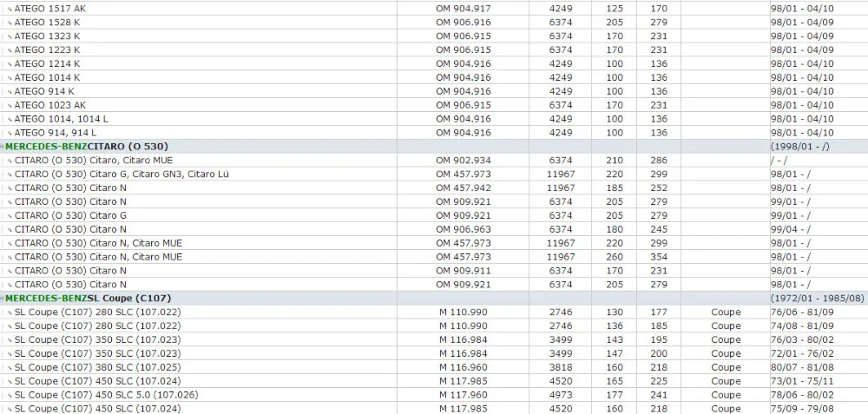Click the icon beside 280 SLC 136 kW row
Screen dimensions: 868x414
point(10,327)
